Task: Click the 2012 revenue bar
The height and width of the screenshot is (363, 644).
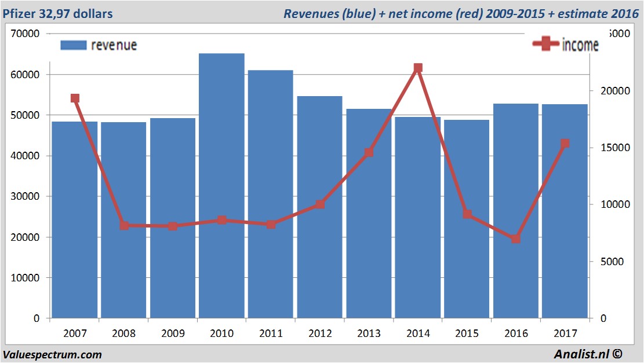Action: pyautogui.click(x=319, y=207)
